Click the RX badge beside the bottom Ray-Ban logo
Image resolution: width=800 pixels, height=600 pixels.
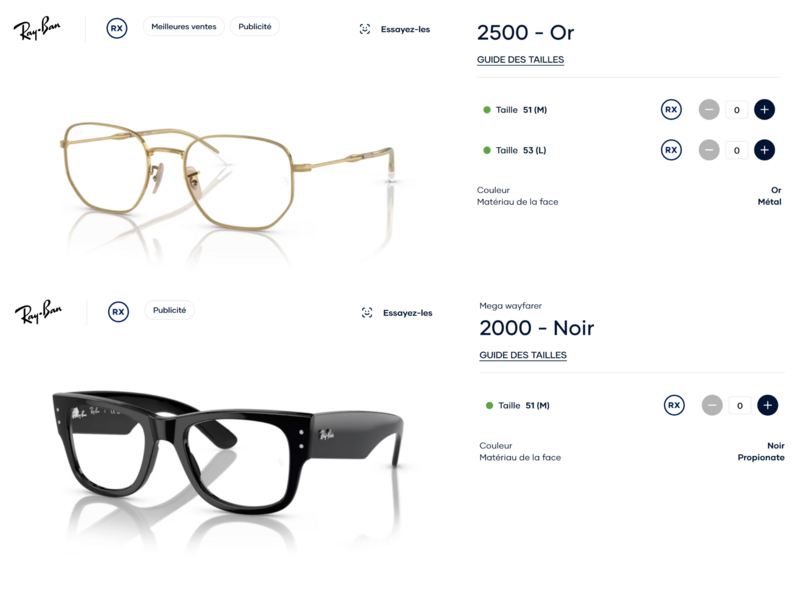pyautogui.click(x=118, y=312)
